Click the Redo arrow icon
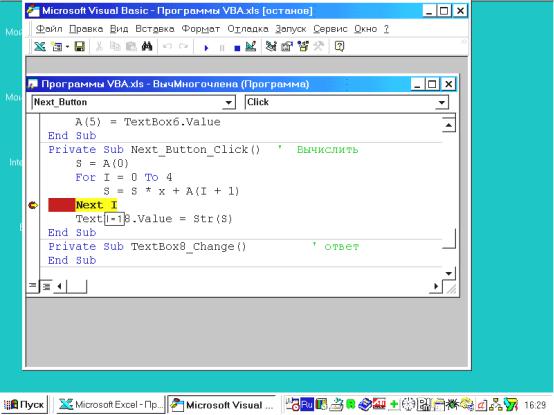This screenshot has height=415, width=554. [183, 46]
